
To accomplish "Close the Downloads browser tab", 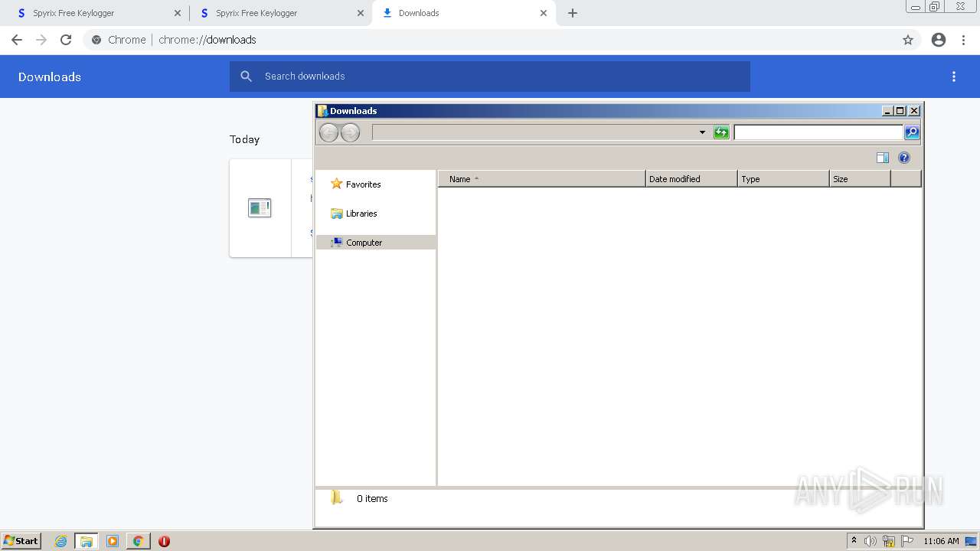I will pyautogui.click(x=544, y=13).
